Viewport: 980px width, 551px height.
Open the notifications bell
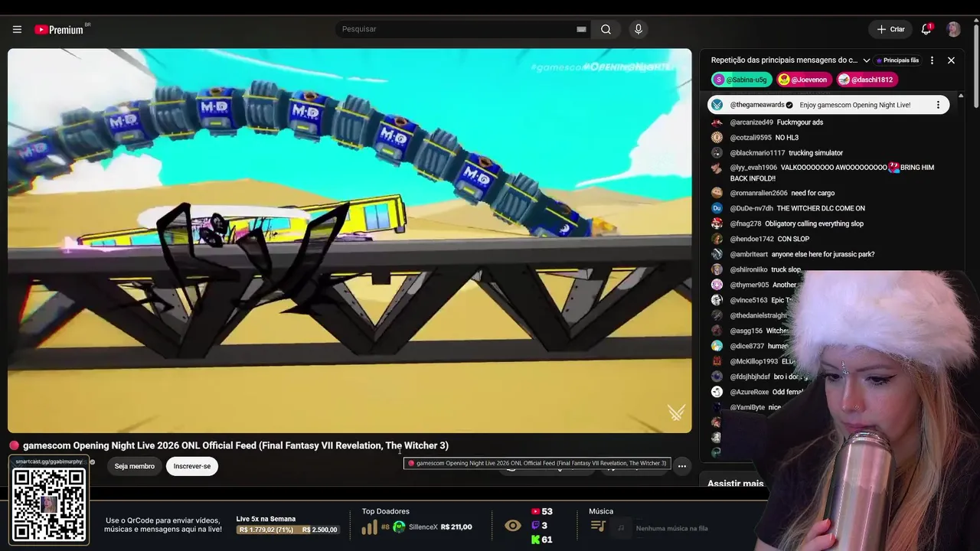(x=926, y=29)
